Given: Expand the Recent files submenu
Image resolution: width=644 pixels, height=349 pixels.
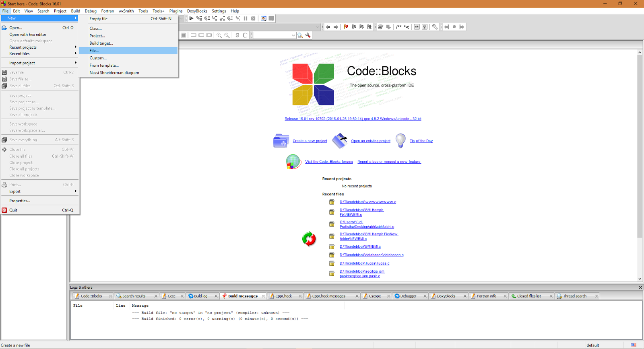Looking at the screenshot, I should coord(39,53).
